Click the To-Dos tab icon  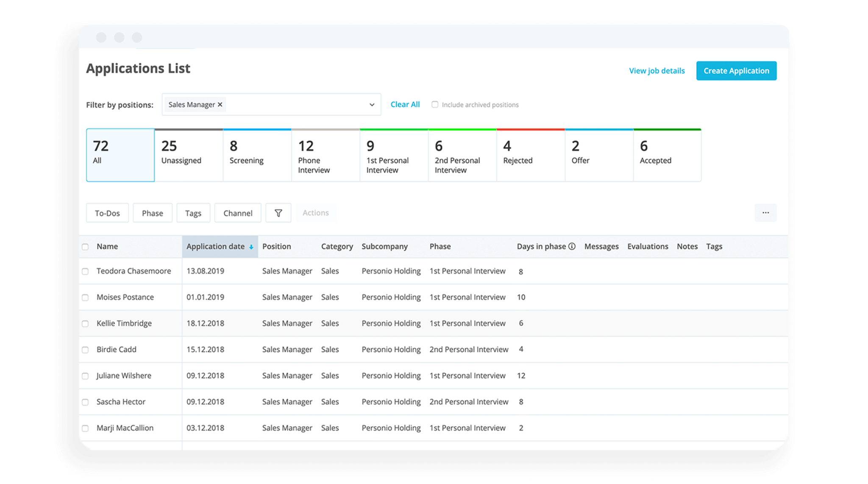[x=107, y=212]
